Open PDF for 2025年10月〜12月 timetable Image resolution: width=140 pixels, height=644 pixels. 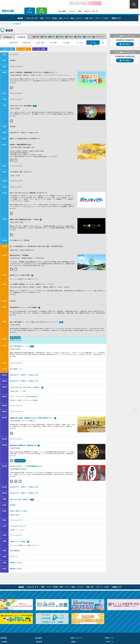pos(125,61)
